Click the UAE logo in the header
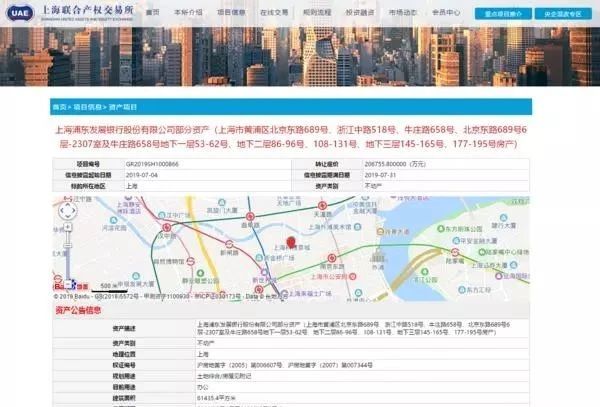This screenshot has height=407, width=600. point(20,13)
